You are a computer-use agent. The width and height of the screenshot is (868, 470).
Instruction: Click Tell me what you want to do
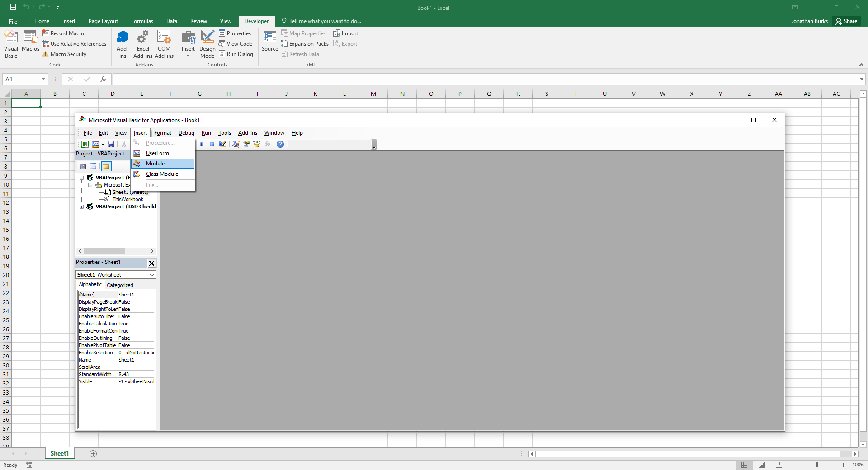point(321,21)
